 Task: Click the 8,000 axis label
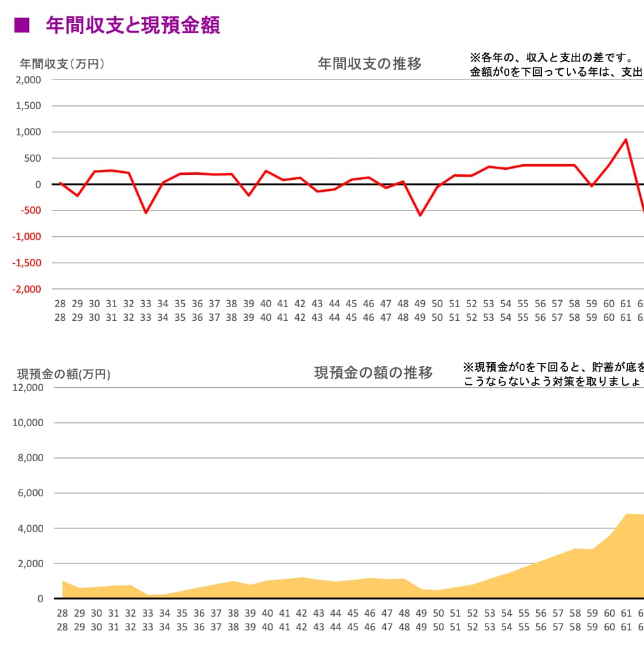[31, 458]
